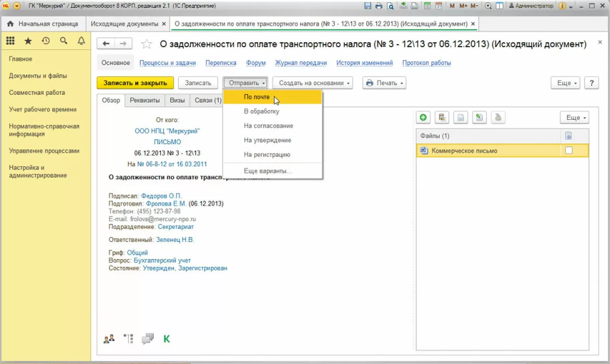Open the History clock icon
This screenshot has height=364, width=610.
click(46, 41)
